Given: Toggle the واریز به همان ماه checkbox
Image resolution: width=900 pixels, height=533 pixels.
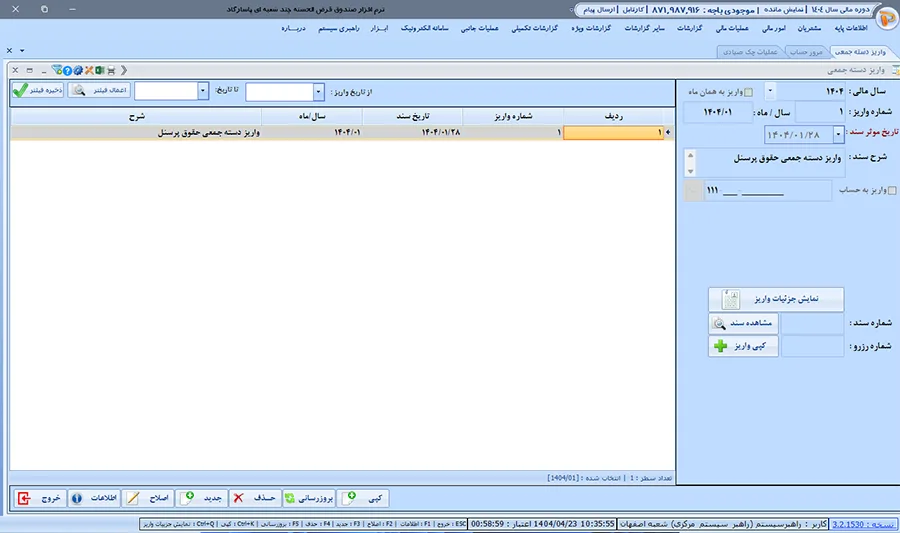Looking at the screenshot, I should (x=768, y=92).
